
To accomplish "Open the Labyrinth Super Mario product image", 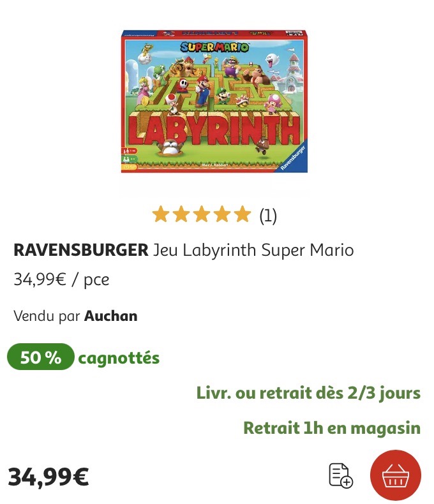I will [214, 101].
